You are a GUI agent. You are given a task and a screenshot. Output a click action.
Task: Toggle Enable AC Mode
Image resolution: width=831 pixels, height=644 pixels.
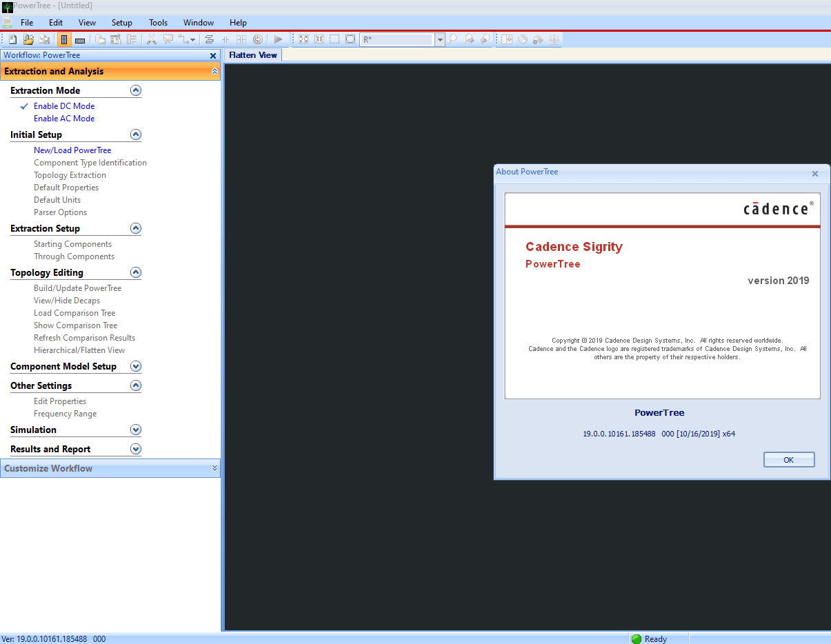[64, 119]
